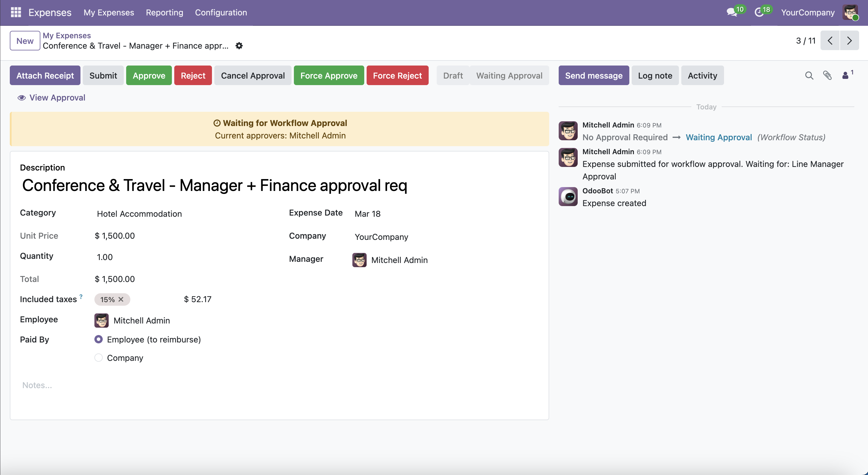Follow the Waiting Approval link in chatter
The image size is (868, 475).
click(x=718, y=137)
